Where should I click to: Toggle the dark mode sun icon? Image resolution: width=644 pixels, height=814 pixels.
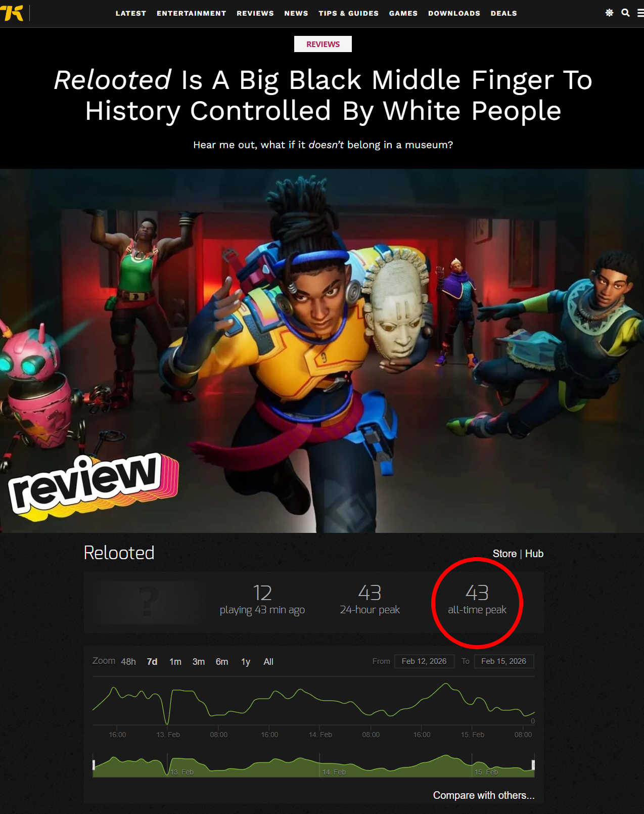click(609, 13)
